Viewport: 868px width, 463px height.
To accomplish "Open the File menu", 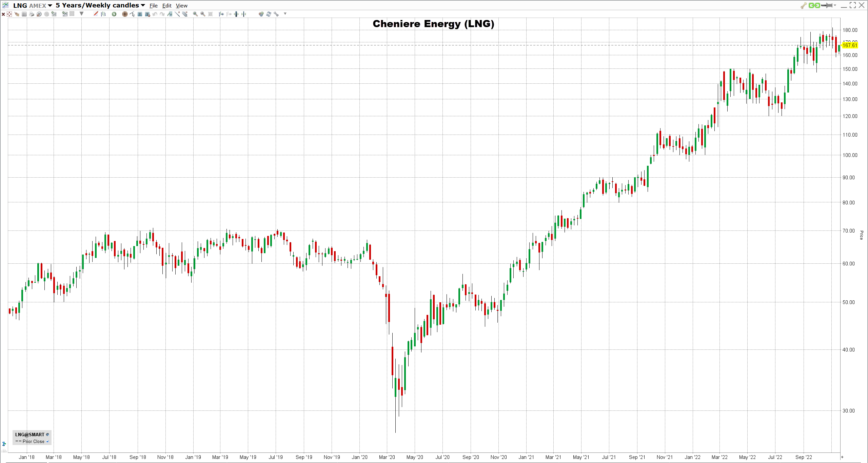I will [154, 6].
